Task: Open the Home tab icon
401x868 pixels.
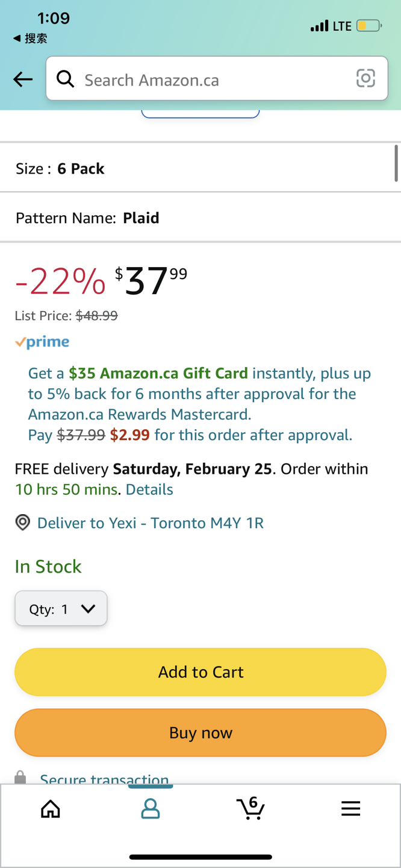Action: click(51, 808)
